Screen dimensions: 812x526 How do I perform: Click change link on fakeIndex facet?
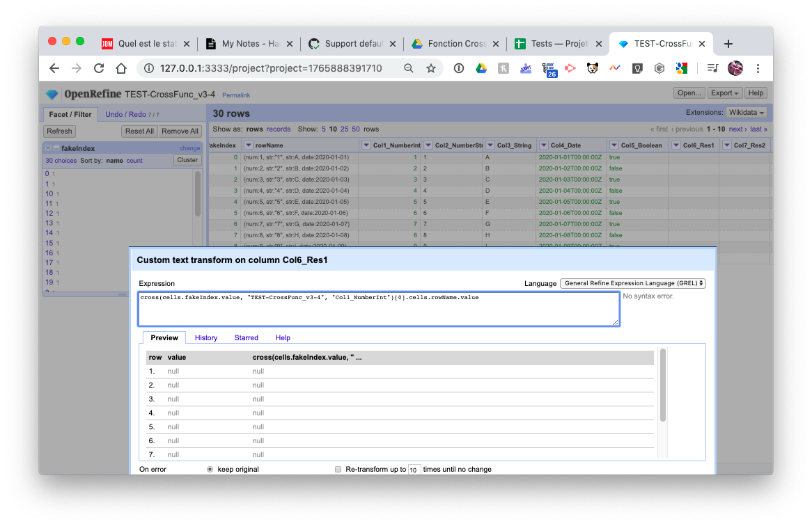(x=190, y=148)
